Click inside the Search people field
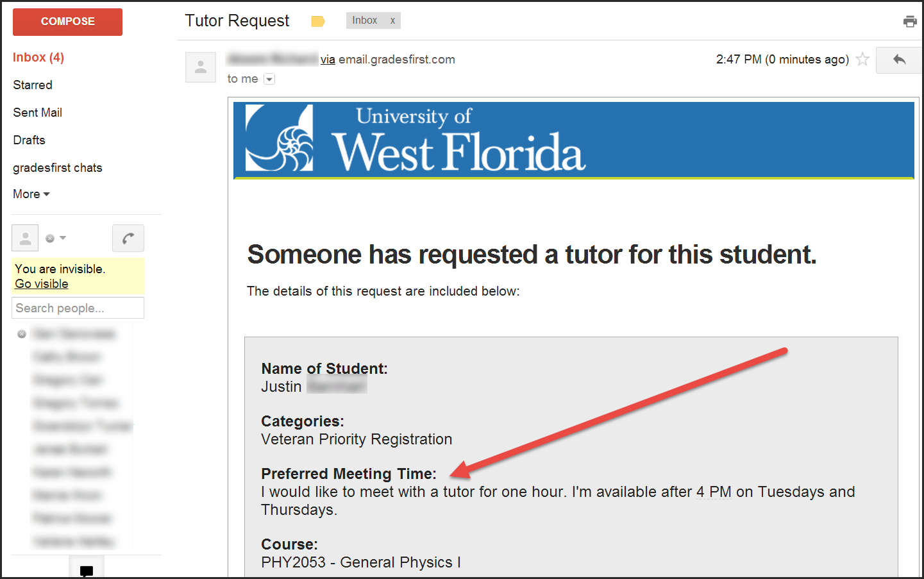Image resolution: width=924 pixels, height=579 pixels. click(x=78, y=308)
